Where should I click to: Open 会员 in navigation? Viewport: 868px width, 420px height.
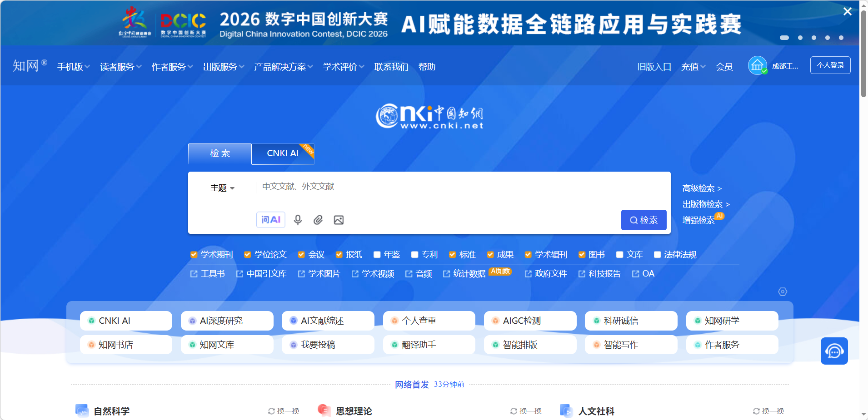[724, 67]
